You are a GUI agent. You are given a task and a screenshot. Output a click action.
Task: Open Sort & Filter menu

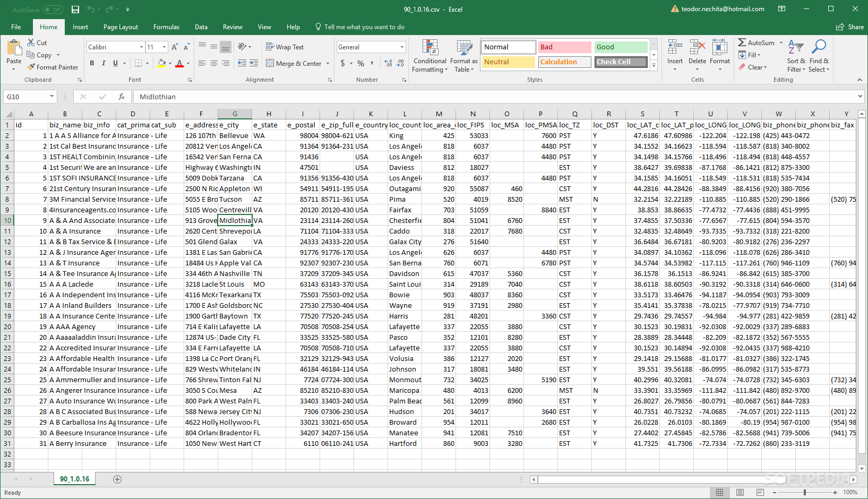click(796, 56)
